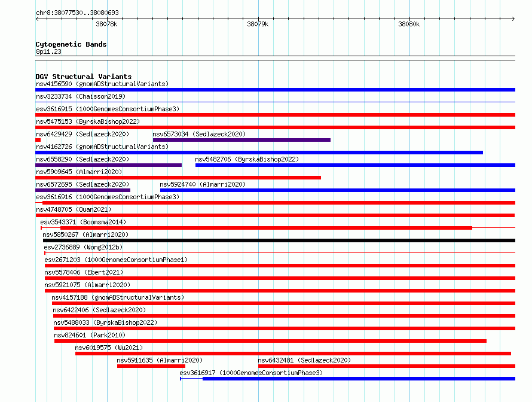532x402 pixels.
Task: Click the red bar under nsv6019575
Action: pyautogui.click(x=293, y=354)
